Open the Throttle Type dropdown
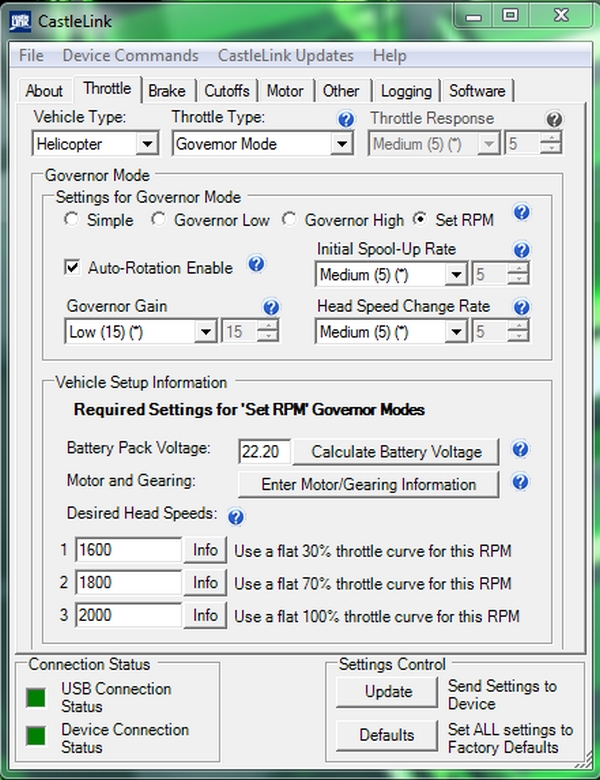 (342, 144)
